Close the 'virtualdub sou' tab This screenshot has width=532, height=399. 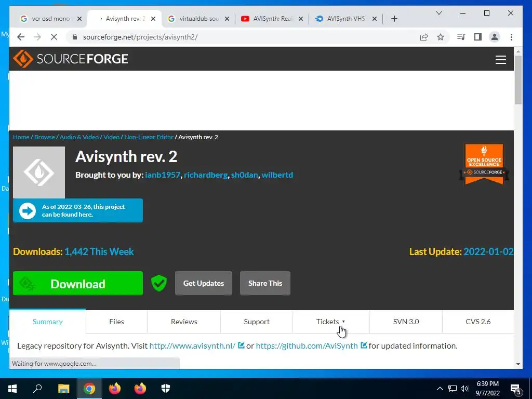[x=227, y=19]
